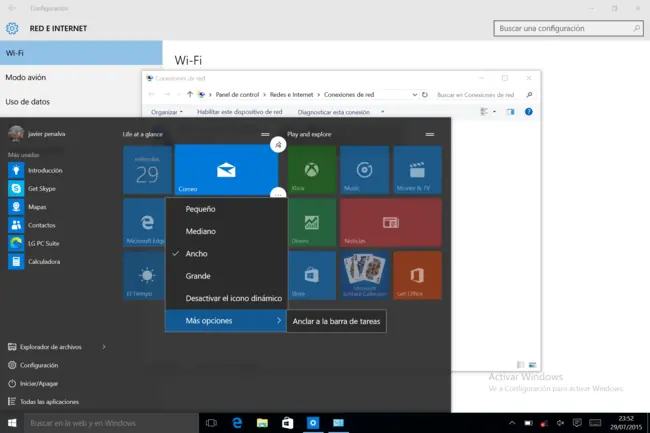
Task: Expand Más opciones submenu
Action: click(x=226, y=321)
